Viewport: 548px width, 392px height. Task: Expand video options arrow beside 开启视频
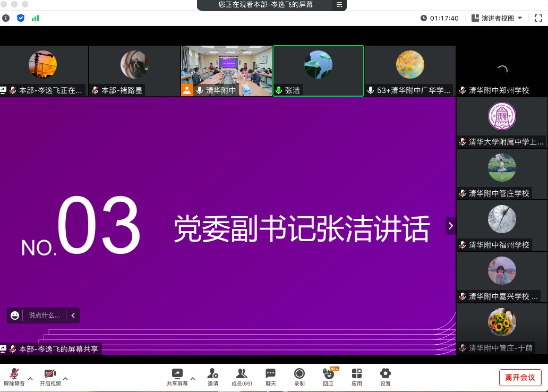(65, 379)
